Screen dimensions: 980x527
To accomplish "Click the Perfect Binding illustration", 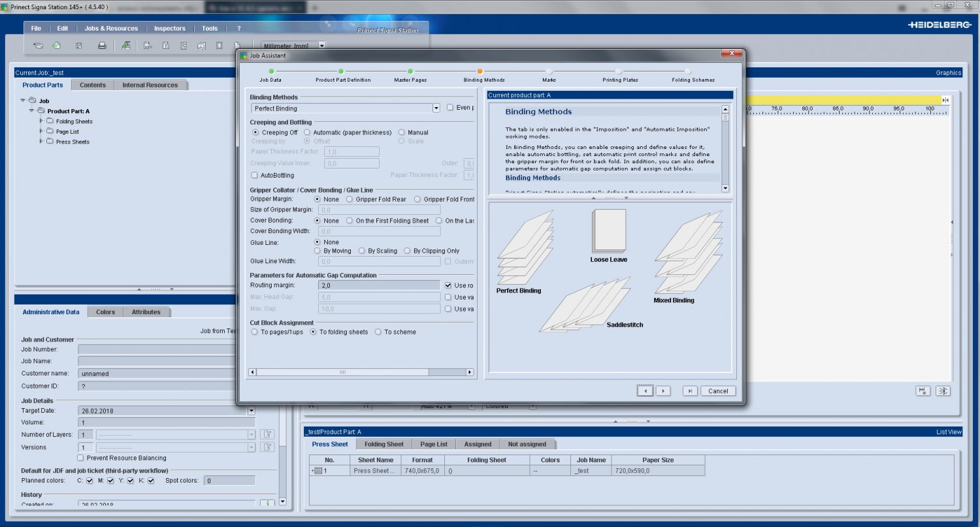I will tap(525, 247).
